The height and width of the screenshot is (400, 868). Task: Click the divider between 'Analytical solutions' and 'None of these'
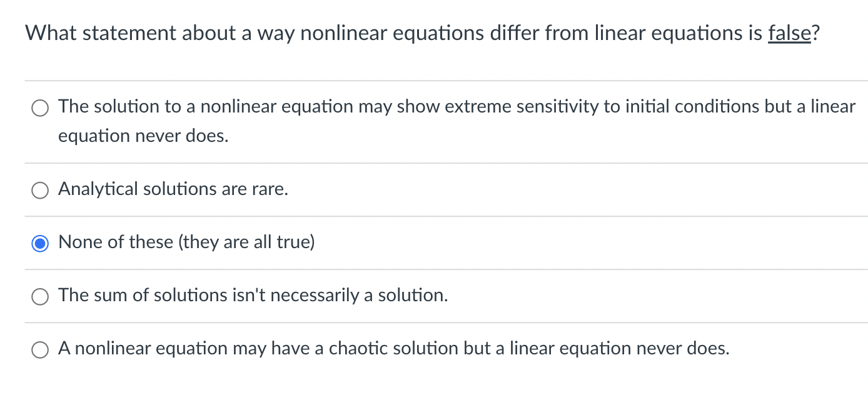point(438,216)
